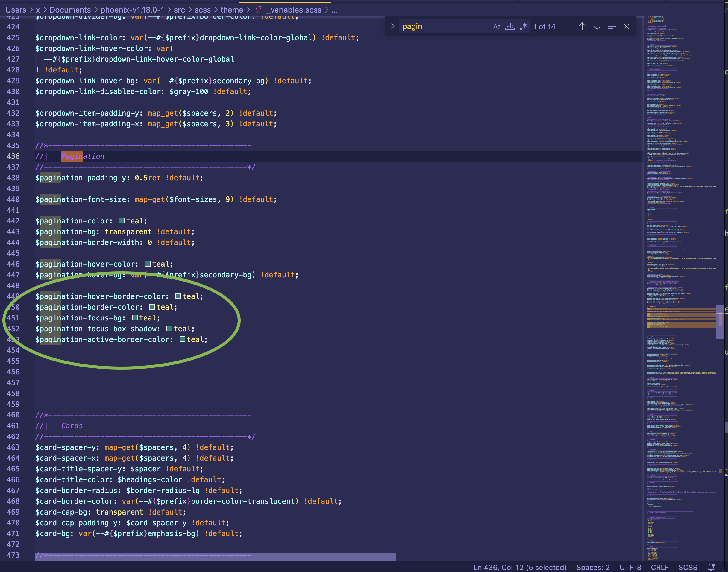728x572 pixels.
Task: Open teal swatch for $pagination-active-border-color
Action: point(182,339)
